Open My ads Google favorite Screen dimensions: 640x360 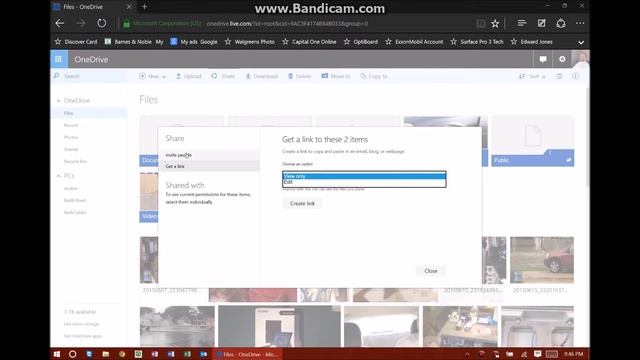pyautogui.click(x=194, y=42)
